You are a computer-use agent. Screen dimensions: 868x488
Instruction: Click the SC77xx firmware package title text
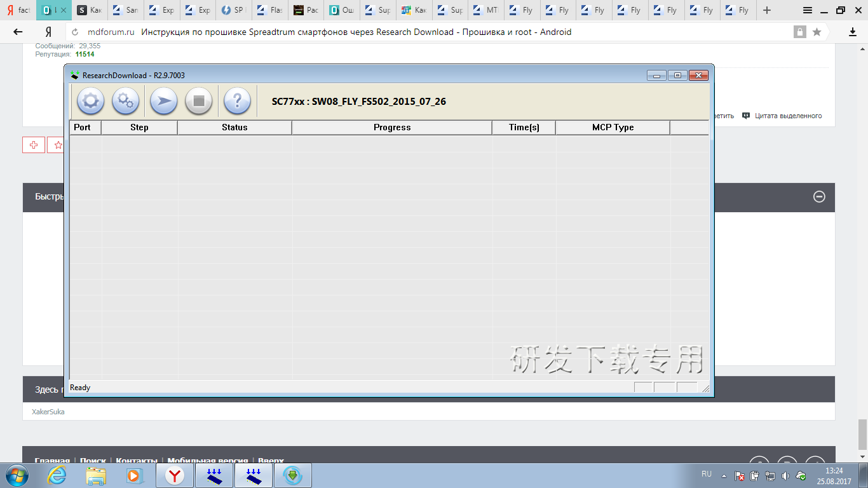[x=359, y=101]
